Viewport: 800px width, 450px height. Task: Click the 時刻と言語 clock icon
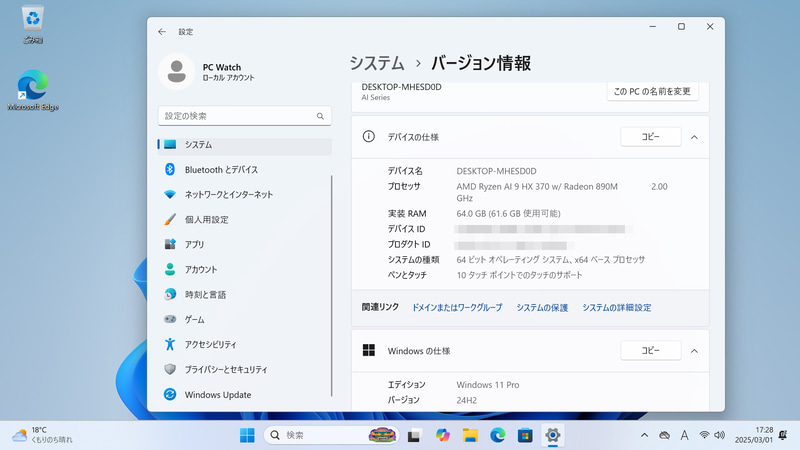point(170,294)
